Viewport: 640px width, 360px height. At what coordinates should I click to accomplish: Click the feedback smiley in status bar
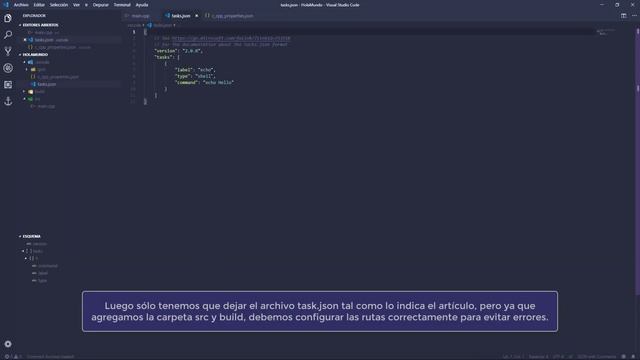pyautogui.click(x=624, y=357)
